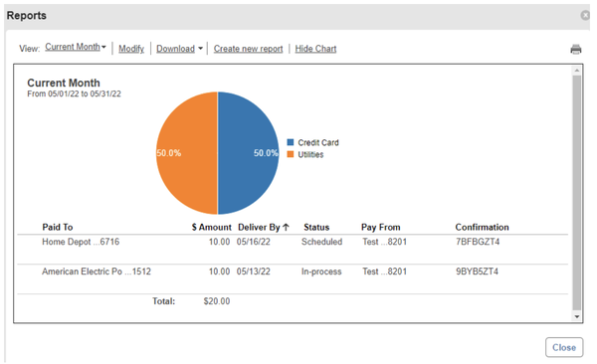This screenshot has width=597, height=364.
Task: Sort by the $ Amount column header
Action: [211, 228]
